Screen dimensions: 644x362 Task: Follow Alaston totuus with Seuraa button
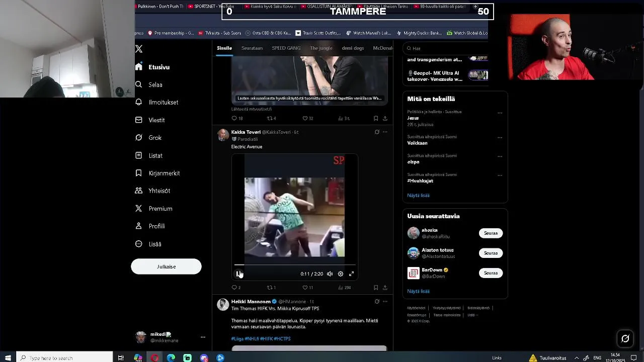pyautogui.click(x=491, y=253)
